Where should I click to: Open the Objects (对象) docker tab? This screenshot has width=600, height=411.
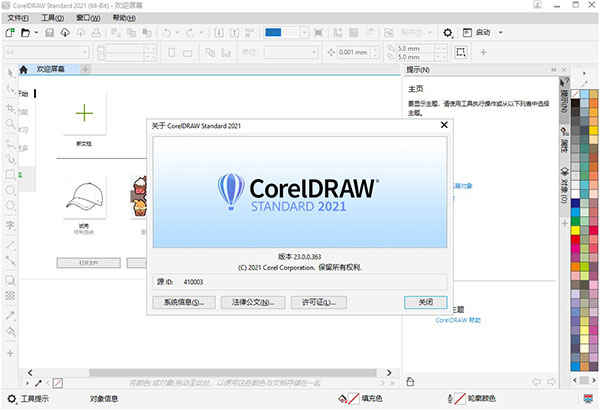point(564,185)
